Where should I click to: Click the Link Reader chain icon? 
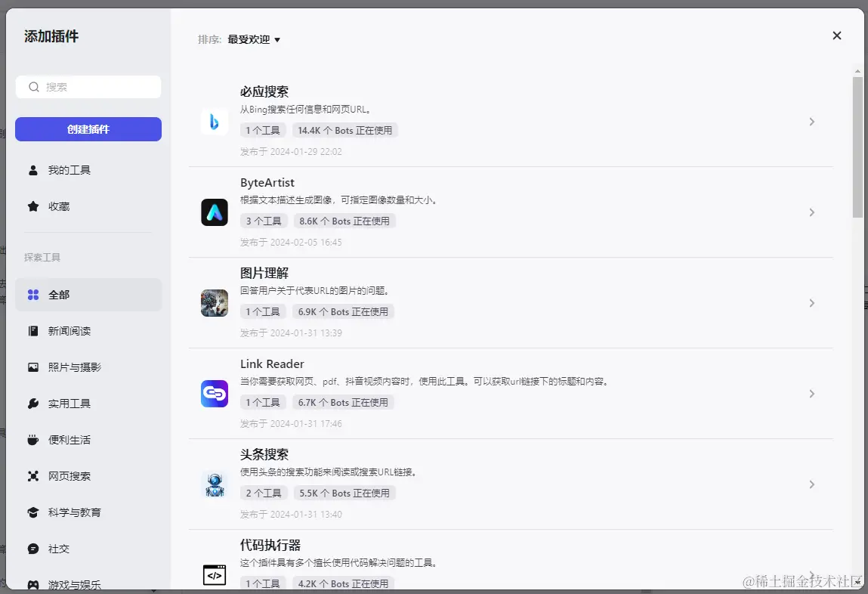(x=215, y=394)
